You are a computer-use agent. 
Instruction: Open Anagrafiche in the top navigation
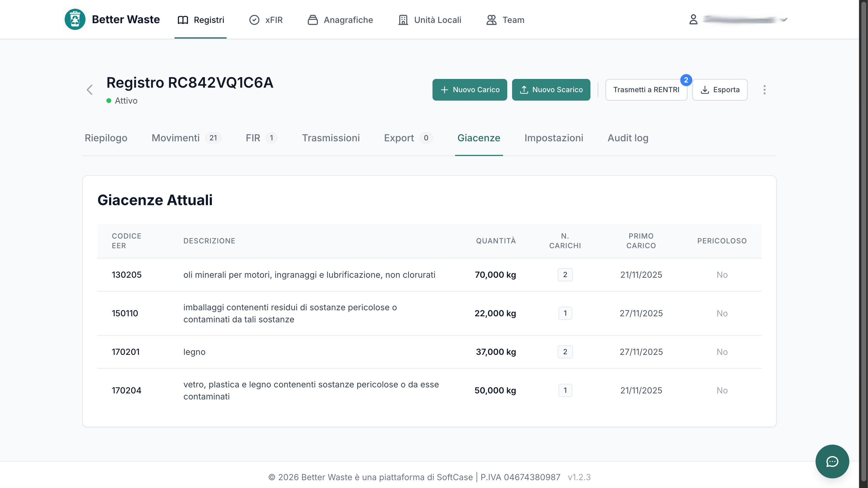(340, 20)
